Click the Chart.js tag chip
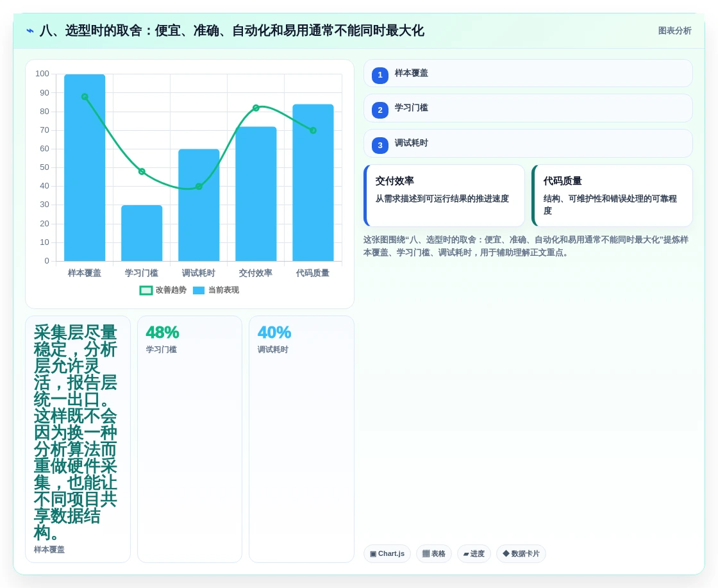 387,553
